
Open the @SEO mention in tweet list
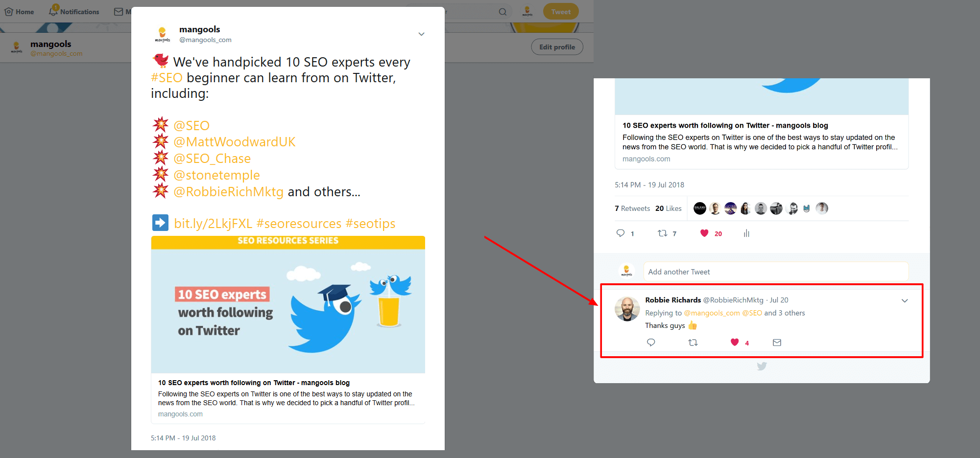[191, 126]
